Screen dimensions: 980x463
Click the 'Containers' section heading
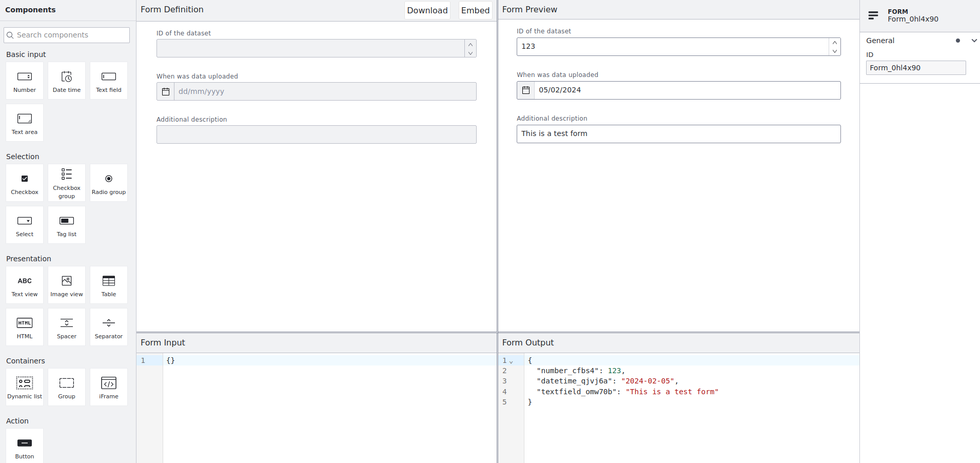pos(26,361)
